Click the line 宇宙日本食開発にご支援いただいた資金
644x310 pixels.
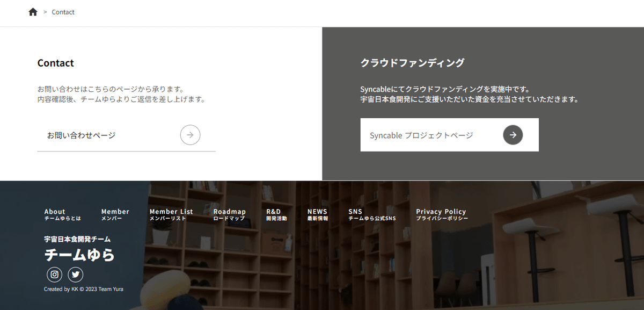(469, 99)
